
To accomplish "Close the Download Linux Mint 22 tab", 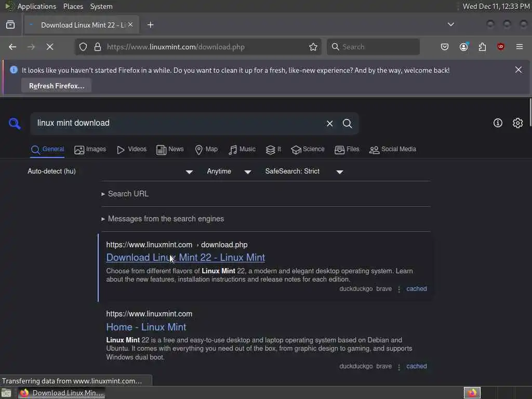I will (x=130, y=24).
